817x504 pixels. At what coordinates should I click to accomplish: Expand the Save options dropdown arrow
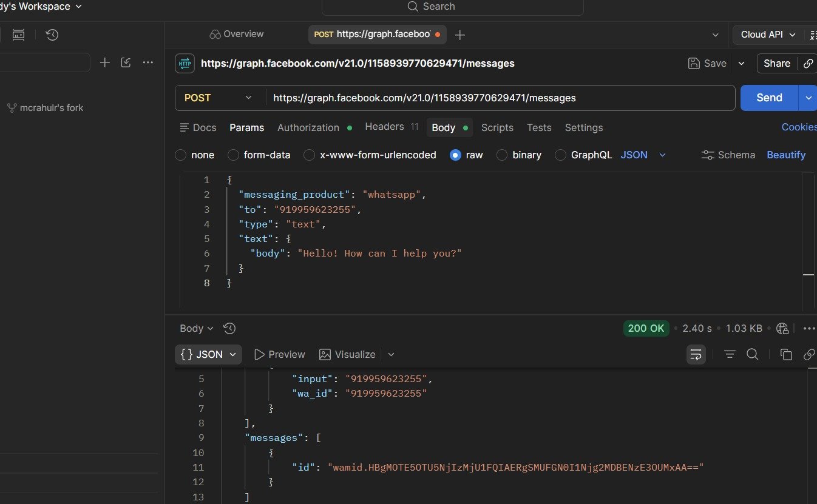point(741,63)
